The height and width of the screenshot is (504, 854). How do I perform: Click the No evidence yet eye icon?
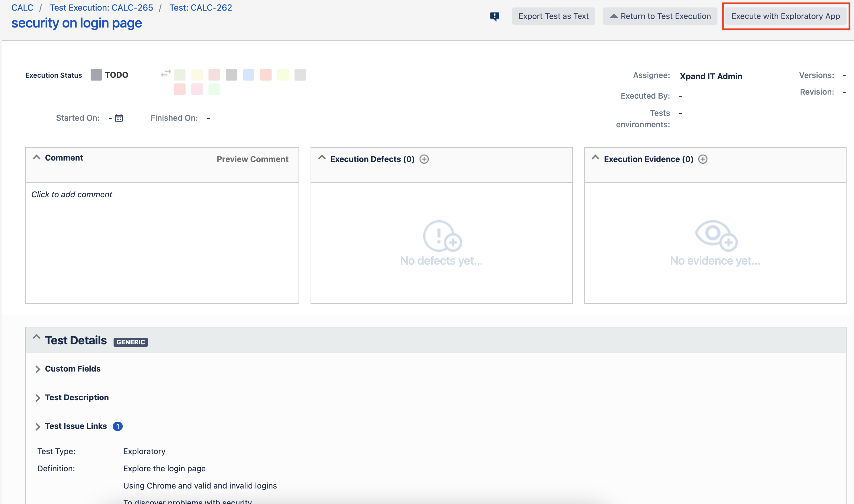[716, 236]
